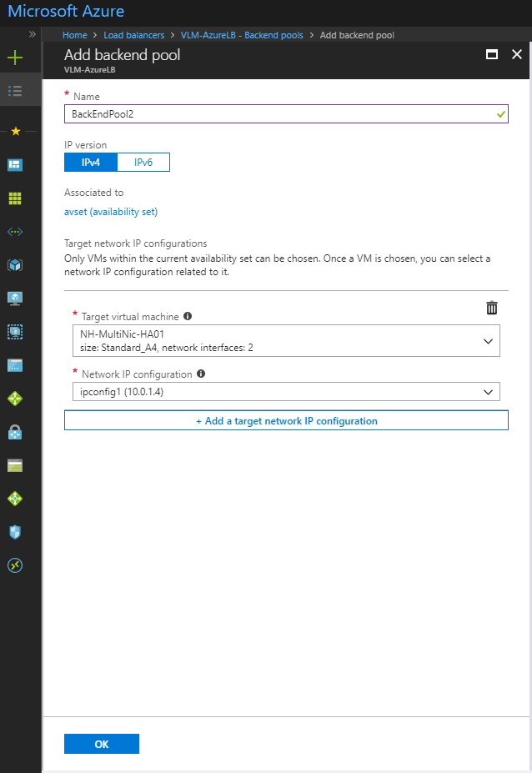Open Virtual networks arrows-dots icon
Viewport: 532px width, 773px height.
pyautogui.click(x=15, y=232)
